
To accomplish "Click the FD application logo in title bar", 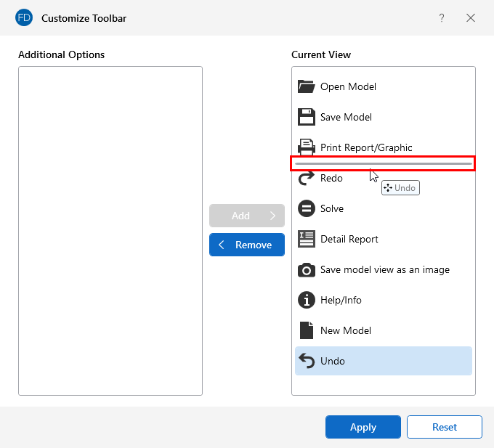I will (24, 18).
